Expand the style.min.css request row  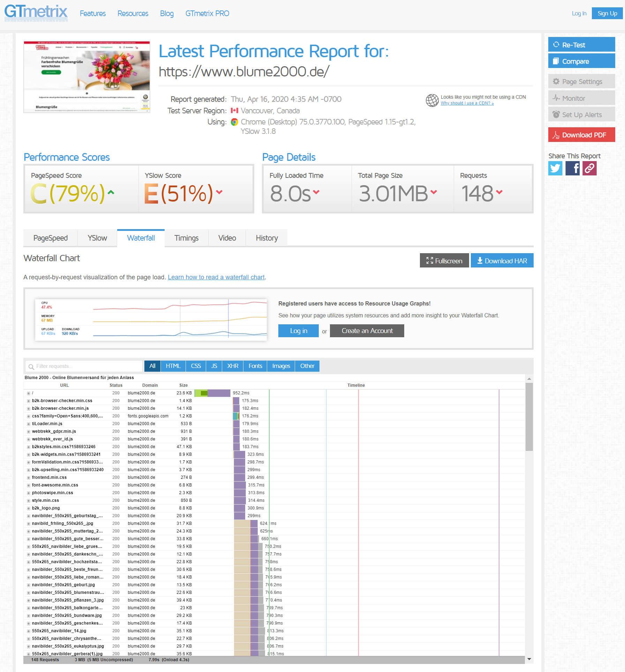[29, 501]
